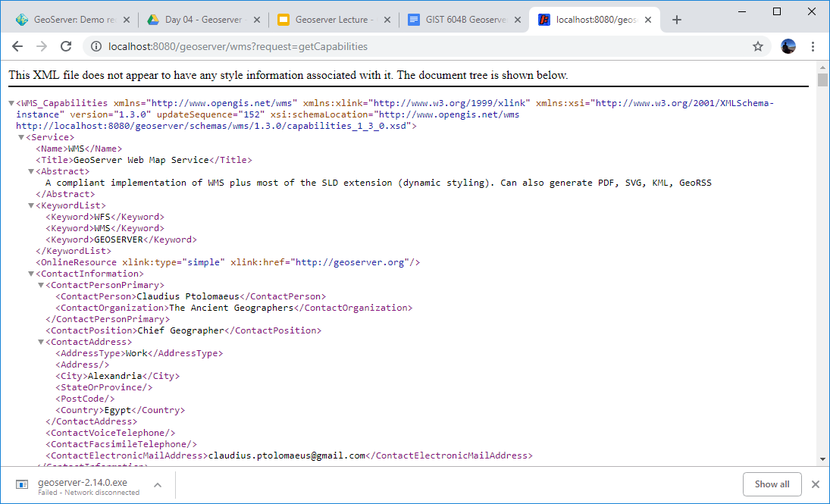Collapse the Service node
The width and height of the screenshot is (830, 504).
tap(21, 138)
